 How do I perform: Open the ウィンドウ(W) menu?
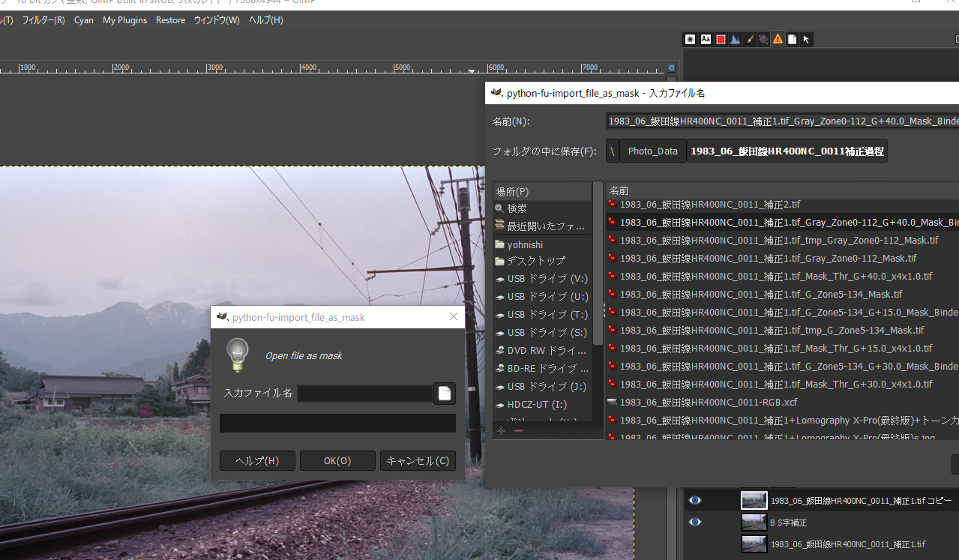[x=217, y=20]
